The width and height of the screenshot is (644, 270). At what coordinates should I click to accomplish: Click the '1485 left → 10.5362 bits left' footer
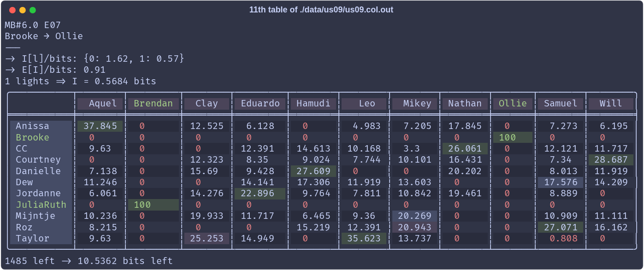tap(89, 261)
